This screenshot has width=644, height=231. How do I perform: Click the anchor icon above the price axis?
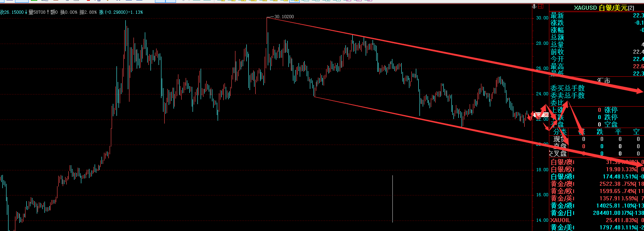coord(534,7)
